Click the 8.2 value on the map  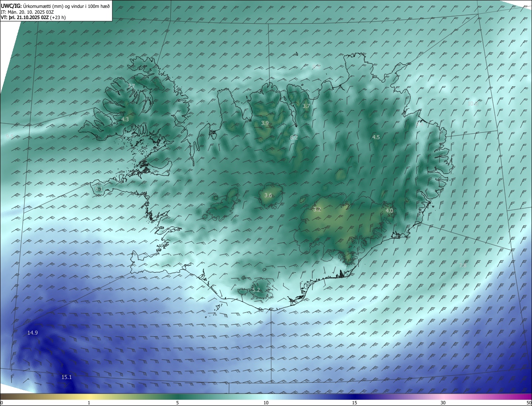(x=294, y=137)
